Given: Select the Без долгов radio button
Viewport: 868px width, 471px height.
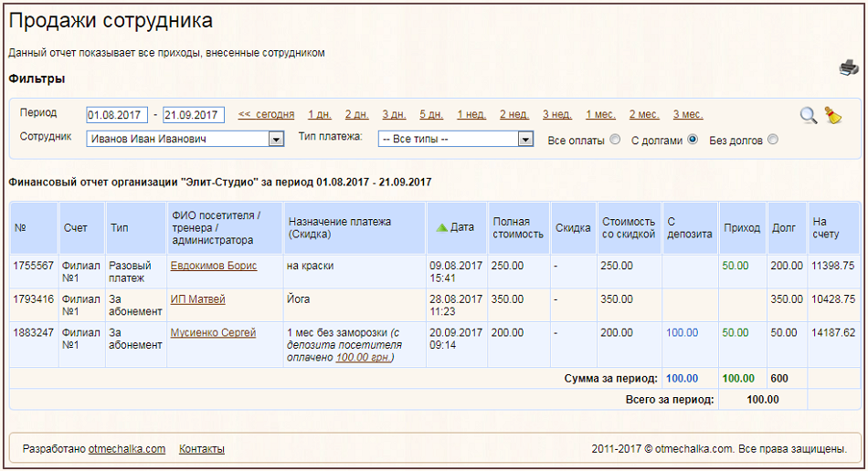Looking at the screenshot, I should tap(773, 140).
